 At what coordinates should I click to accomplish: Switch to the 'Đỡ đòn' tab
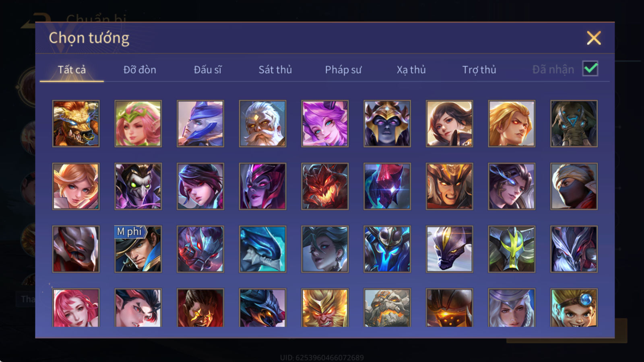pos(140,70)
